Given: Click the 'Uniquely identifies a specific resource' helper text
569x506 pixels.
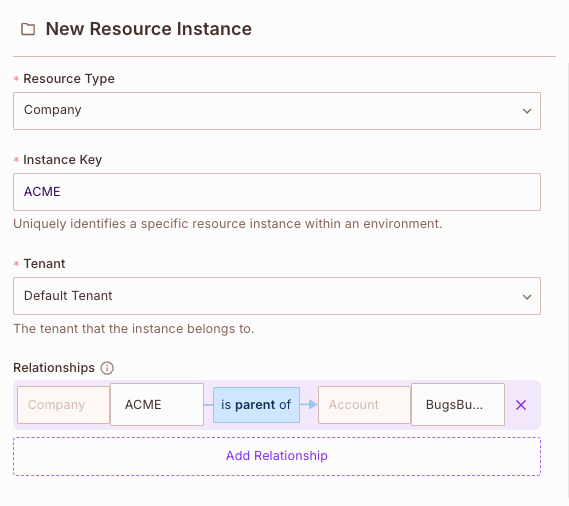Looking at the screenshot, I should tap(228, 224).
